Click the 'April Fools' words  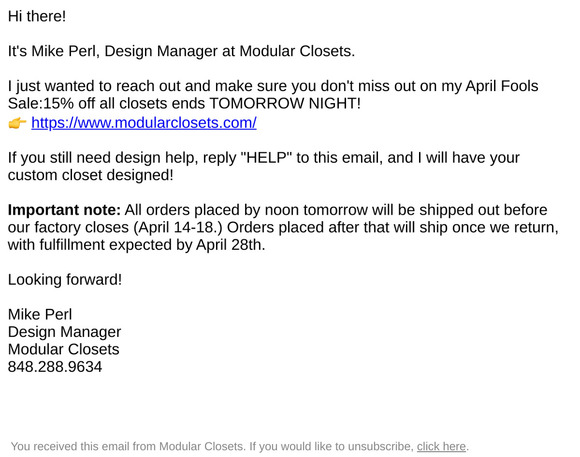tap(502, 86)
